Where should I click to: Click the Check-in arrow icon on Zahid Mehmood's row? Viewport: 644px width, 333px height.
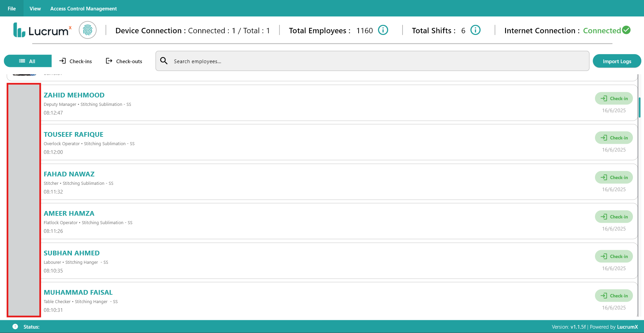pyautogui.click(x=604, y=98)
